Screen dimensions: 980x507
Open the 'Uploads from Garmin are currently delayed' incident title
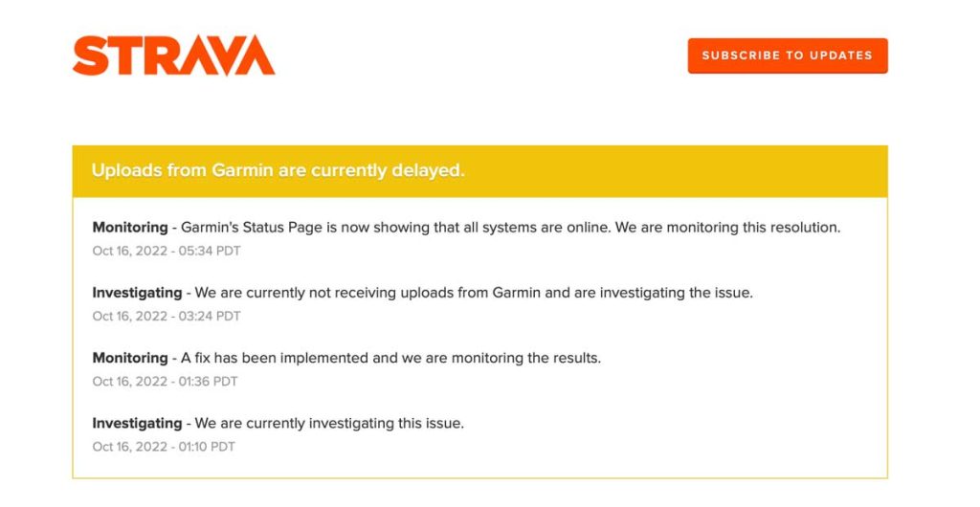[x=278, y=170]
